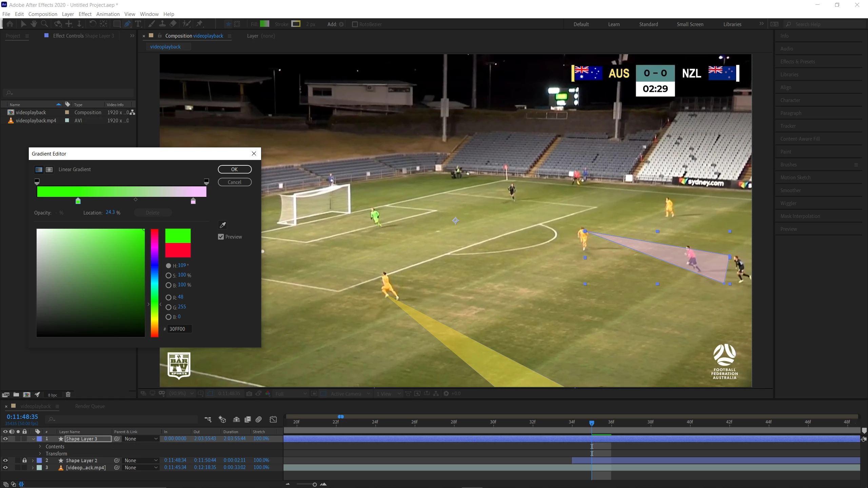Click OK in the Gradient Editor
The height and width of the screenshot is (488, 868).
[234, 169]
